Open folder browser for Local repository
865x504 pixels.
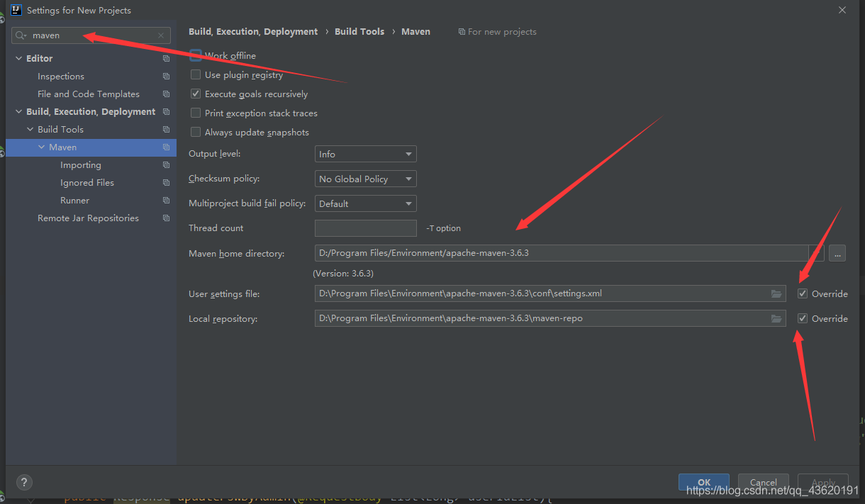click(x=776, y=318)
